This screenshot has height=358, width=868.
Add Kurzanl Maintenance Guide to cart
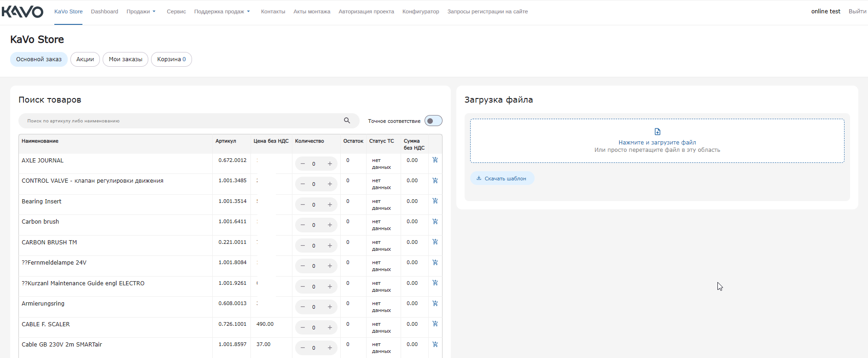point(435,283)
